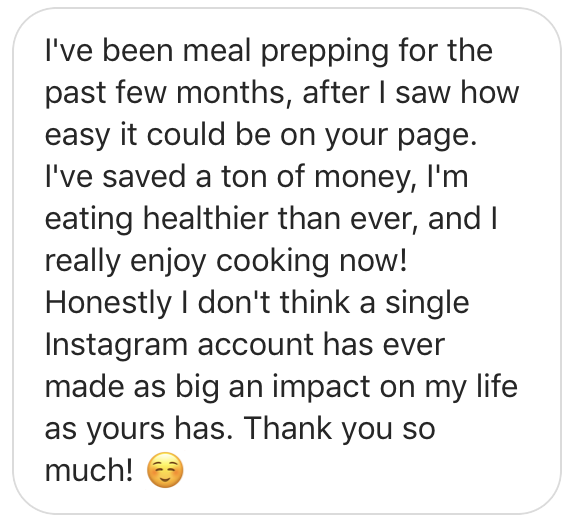Click the word "eating" starting fifth line
583x523 pixels.
click(89, 220)
